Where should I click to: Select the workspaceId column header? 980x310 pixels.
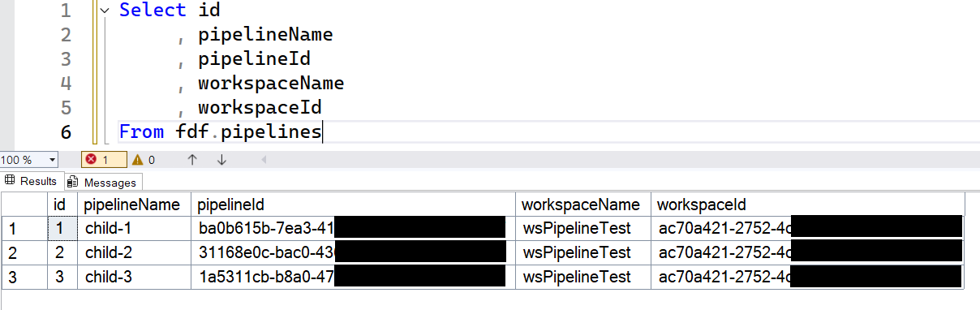click(x=807, y=205)
